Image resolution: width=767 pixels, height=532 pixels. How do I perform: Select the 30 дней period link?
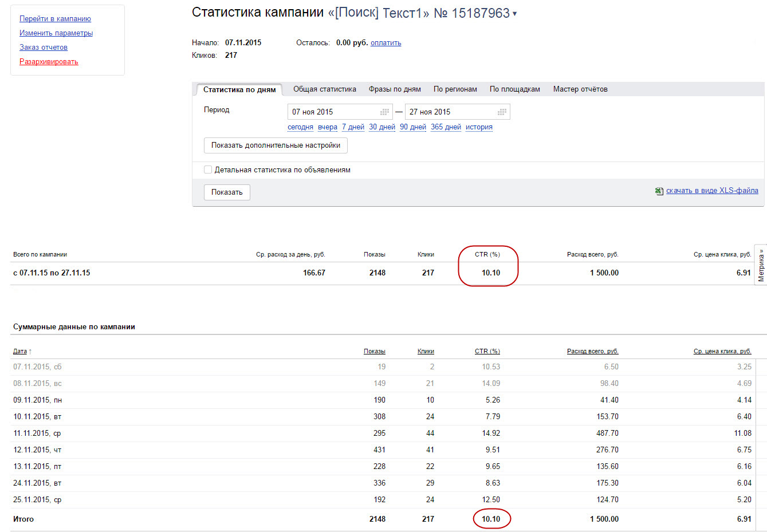[x=382, y=127]
